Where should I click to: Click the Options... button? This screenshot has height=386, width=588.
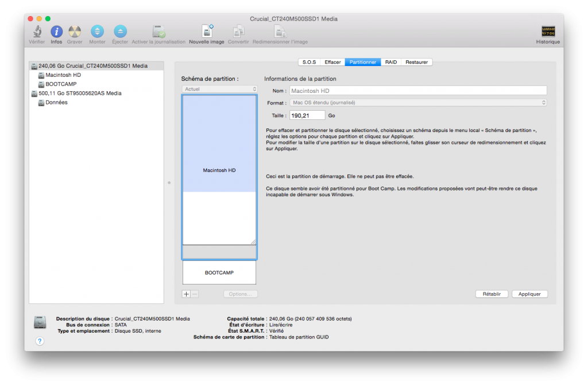tap(241, 294)
